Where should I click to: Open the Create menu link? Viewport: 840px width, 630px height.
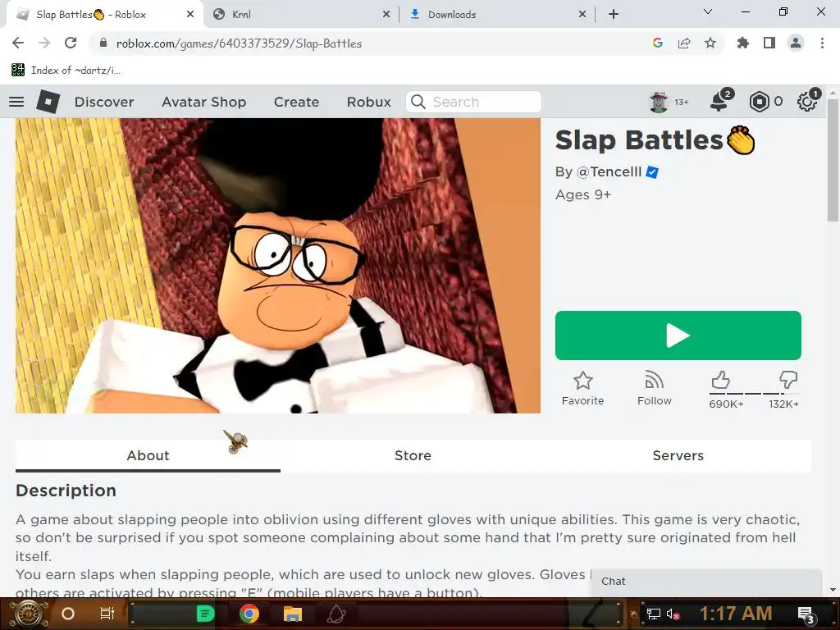pyautogui.click(x=296, y=102)
